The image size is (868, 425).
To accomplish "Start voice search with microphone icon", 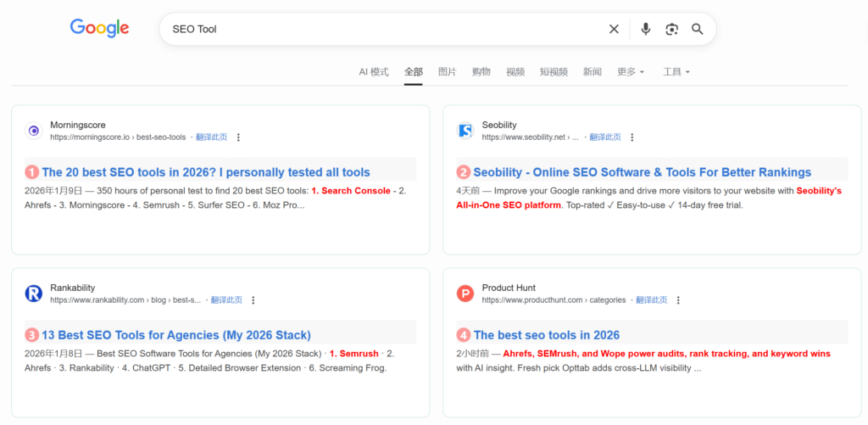I will (646, 29).
